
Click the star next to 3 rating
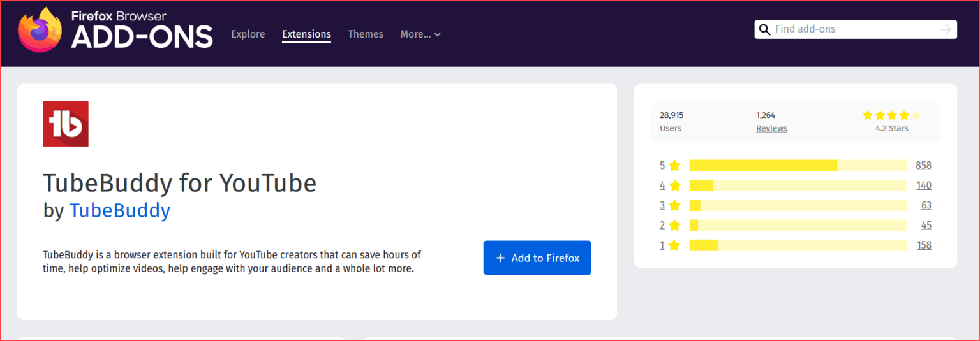pyautogui.click(x=675, y=205)
